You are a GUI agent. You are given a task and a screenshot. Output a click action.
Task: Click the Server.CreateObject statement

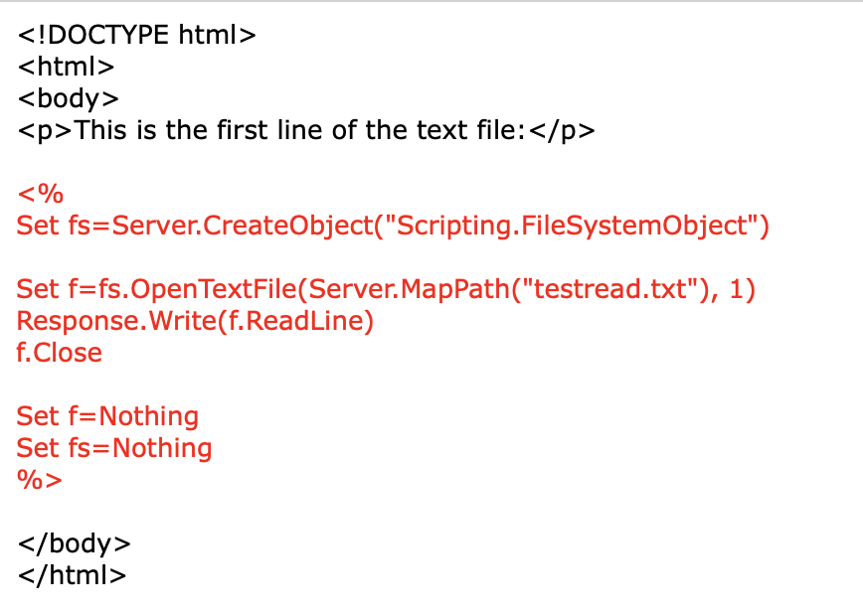tap(393, 227)
